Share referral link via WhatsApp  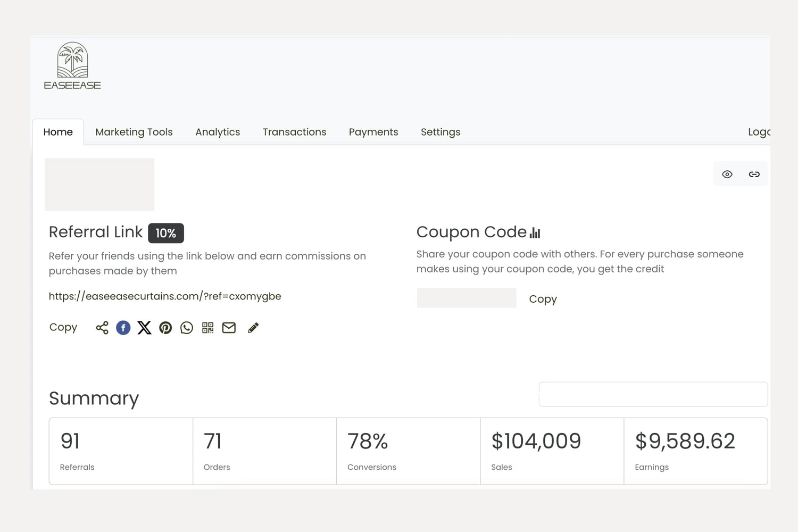[187, 328]
